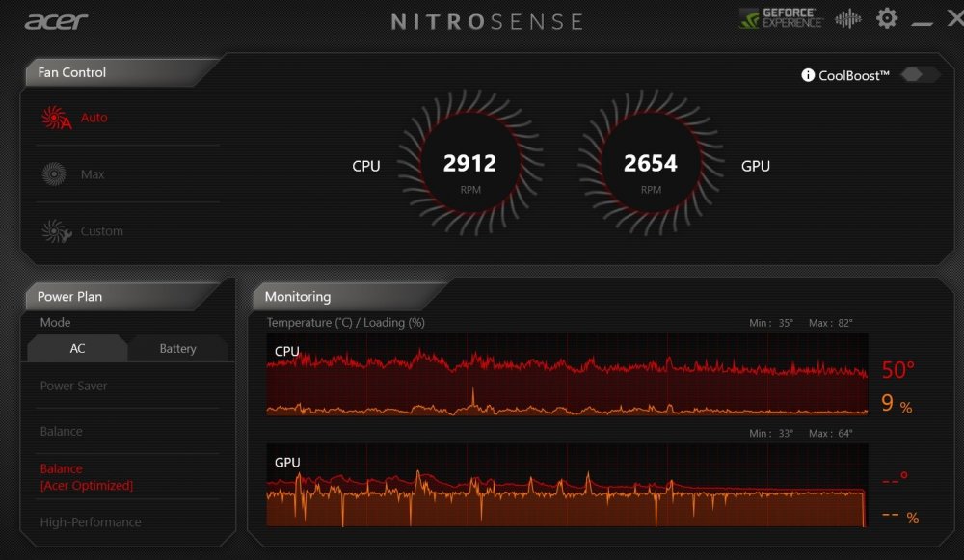Switch to the Battery tab
964x560 pixels.
(x=177, y=348)
